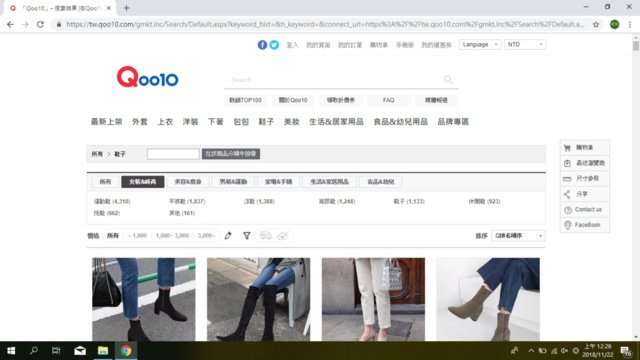640x360 pixels.
Task: Open 美妝 in the main menu
Action: [291, 122]
